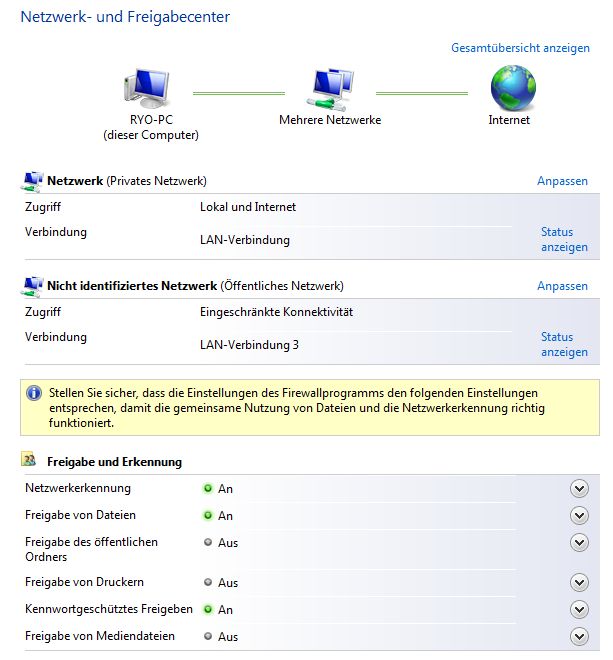
Task: Click green status dot for Kennwortgeschütztes Freigeben
Action: (x=208, y=609)
